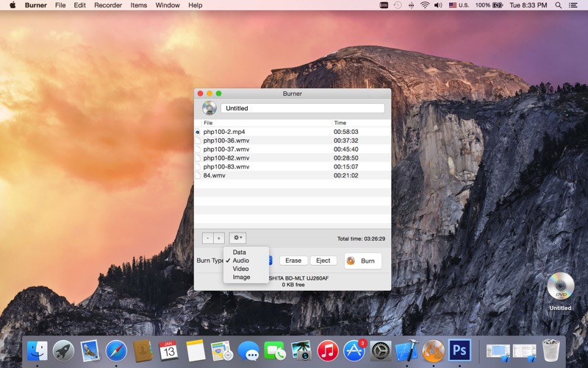The image size is (588, 368).
Task: Open Messages speech bubble icon in Dock
Action: [248, 352]
